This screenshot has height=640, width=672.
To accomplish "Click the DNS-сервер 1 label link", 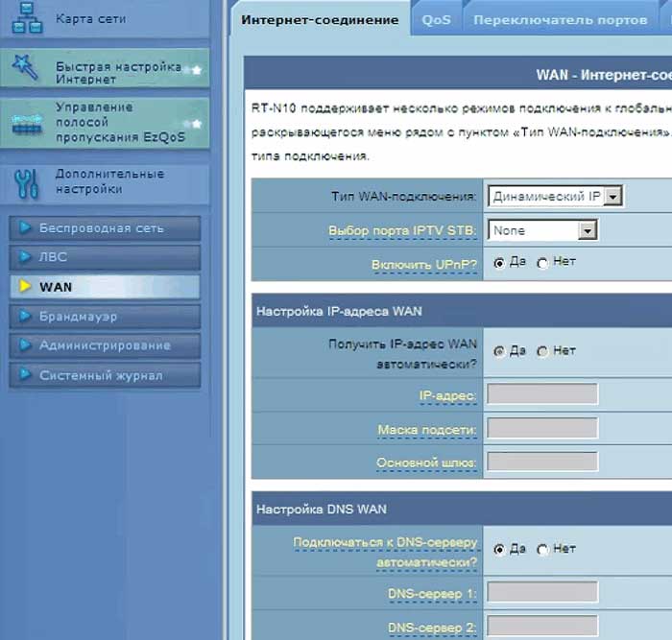I will [432, 594].
